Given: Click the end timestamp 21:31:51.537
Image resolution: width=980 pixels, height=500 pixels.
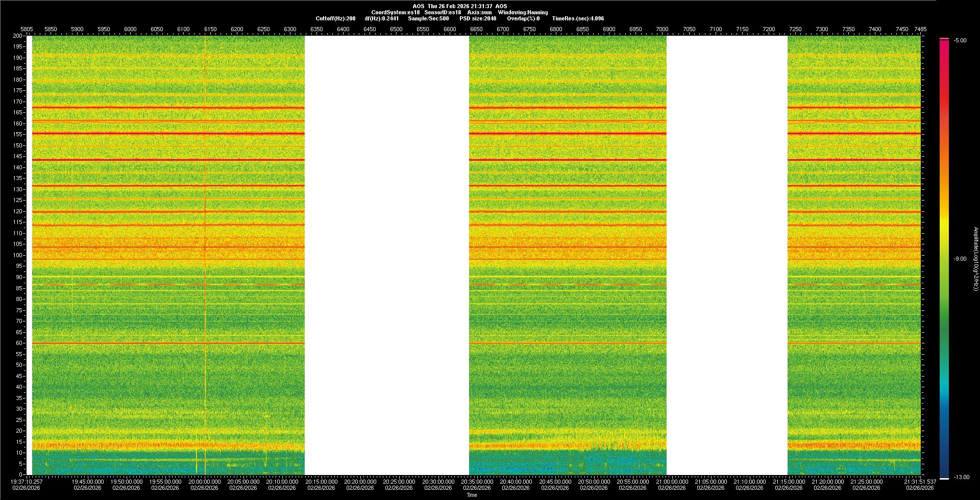Looking at the screenshot, I should click(920, 481).
